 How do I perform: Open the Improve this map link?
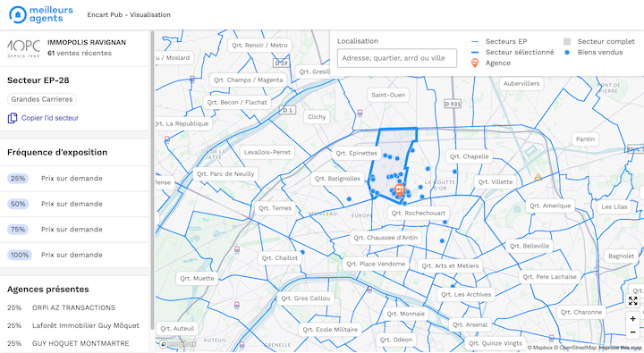[x=619, y=348]
